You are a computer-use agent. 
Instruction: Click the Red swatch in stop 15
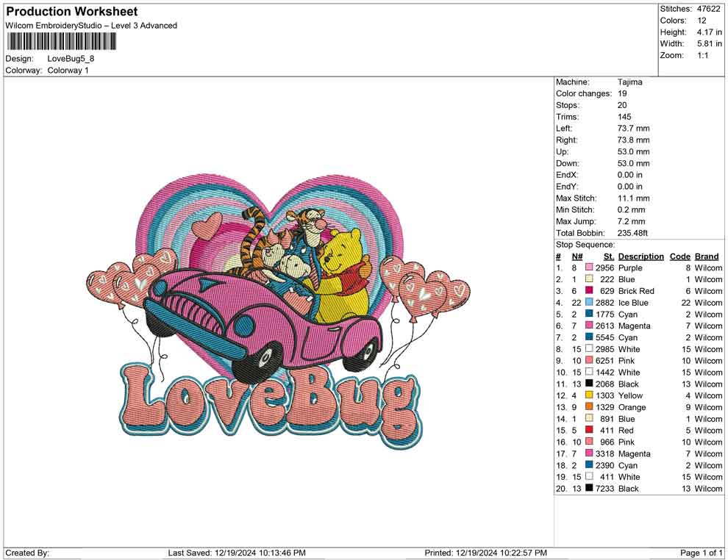589,430
